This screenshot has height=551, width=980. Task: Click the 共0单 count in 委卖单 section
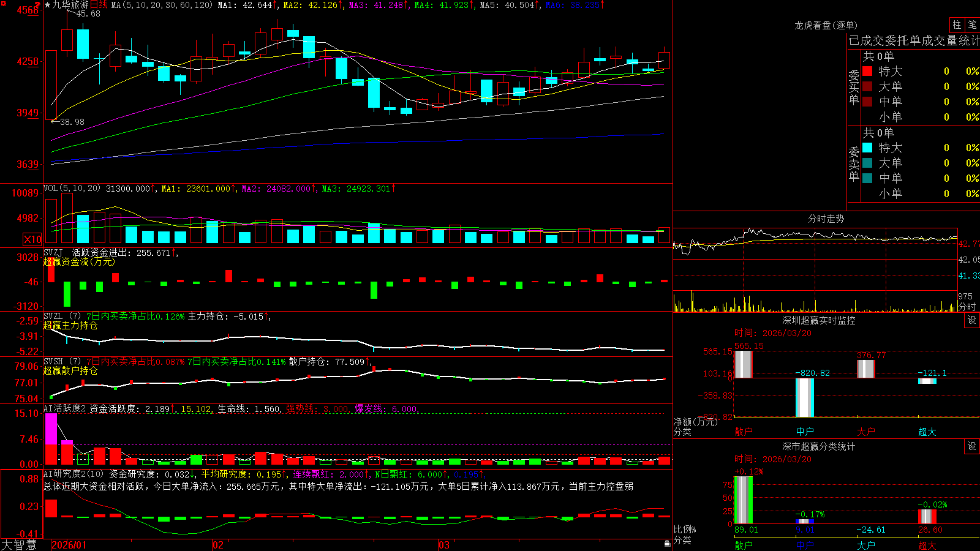[x=878, y=133]
